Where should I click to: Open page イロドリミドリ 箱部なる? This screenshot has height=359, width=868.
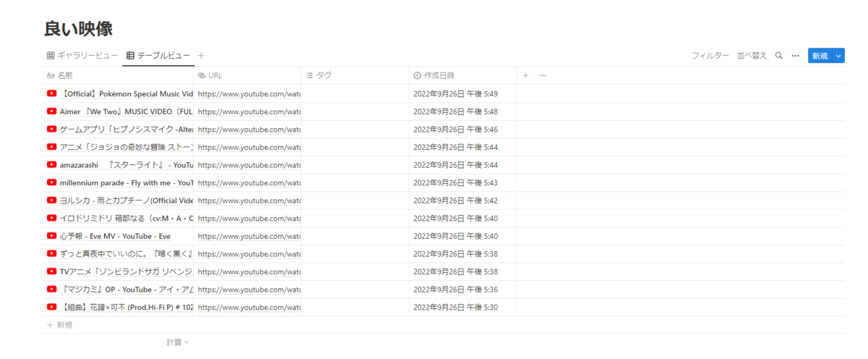point(127,218)
